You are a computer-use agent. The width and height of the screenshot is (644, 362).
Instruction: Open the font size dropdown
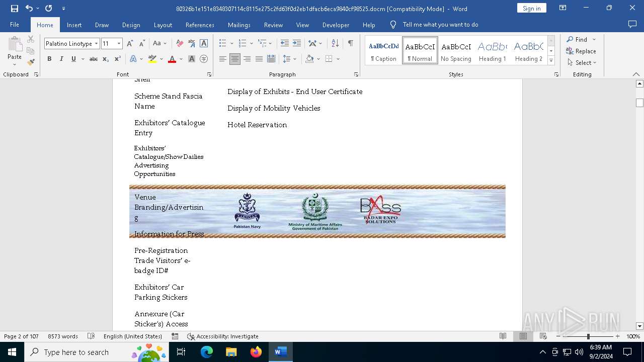pos(119,44)
